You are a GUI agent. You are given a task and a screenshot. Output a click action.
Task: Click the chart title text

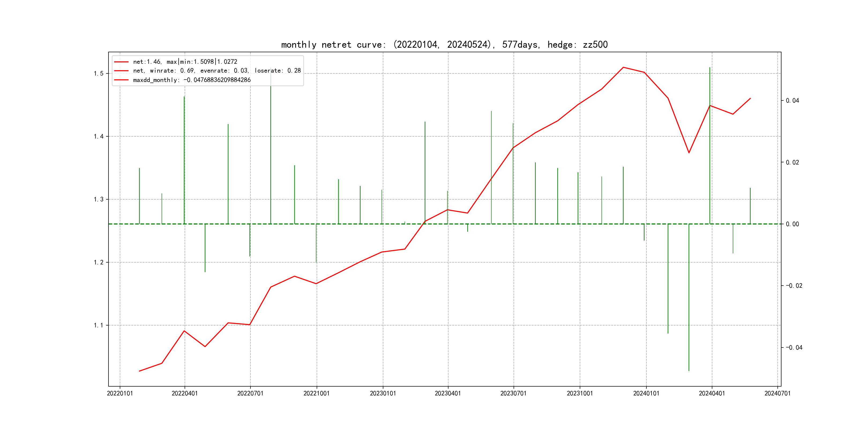(x=444, y=44)
